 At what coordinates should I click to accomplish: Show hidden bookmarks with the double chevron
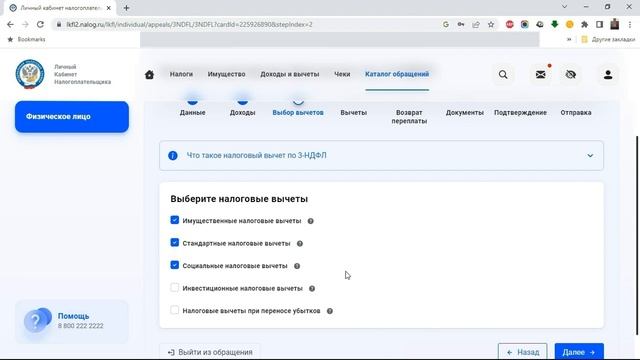(x=569, y=40)
